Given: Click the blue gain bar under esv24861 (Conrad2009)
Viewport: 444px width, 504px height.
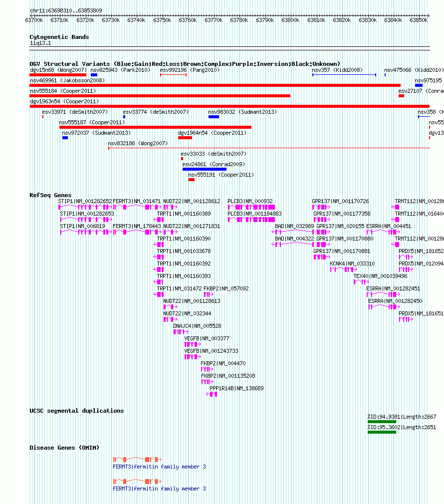Looking at the screenshot, I should coord(205,169).
